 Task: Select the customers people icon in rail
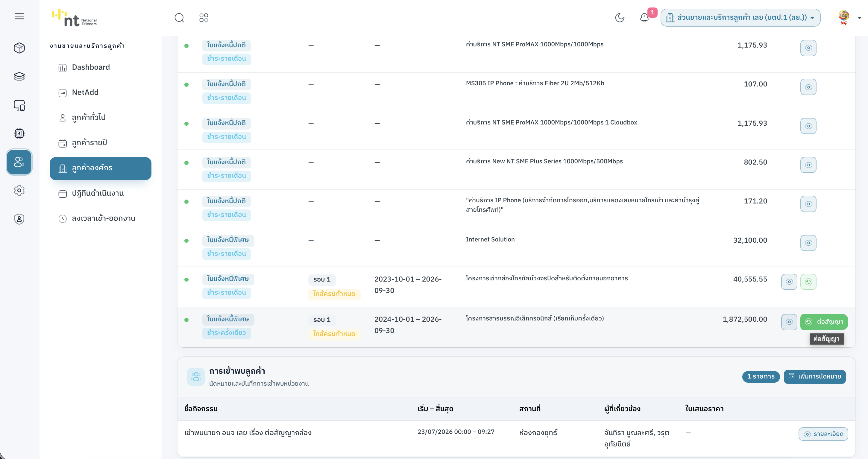19,162
